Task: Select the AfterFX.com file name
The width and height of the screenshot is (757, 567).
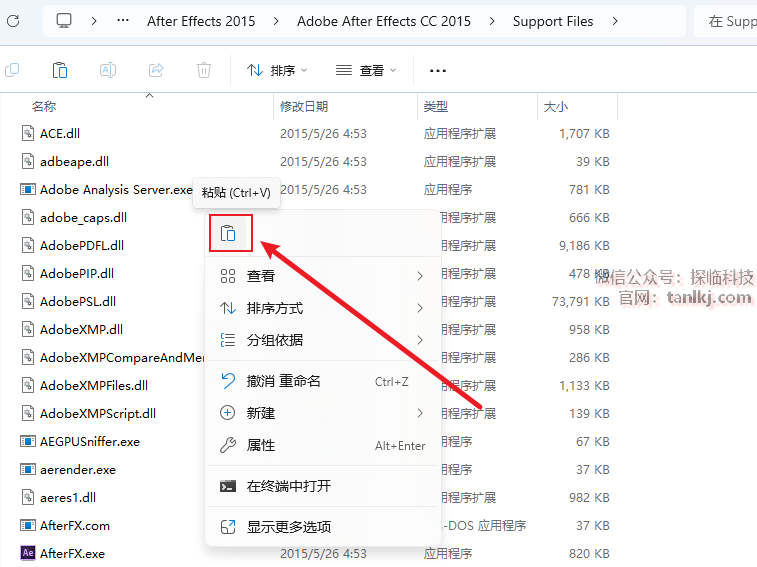Action: pos(75,525)
